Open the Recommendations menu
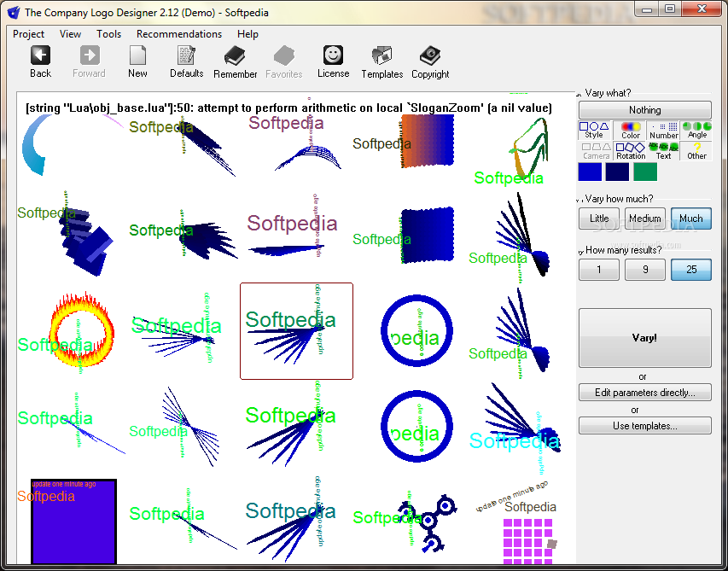This screenshot has height=571, width=728. (179, 34)
